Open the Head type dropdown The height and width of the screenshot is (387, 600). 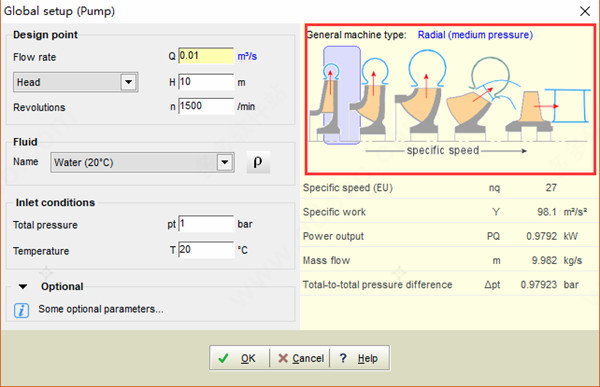point(129,82)
